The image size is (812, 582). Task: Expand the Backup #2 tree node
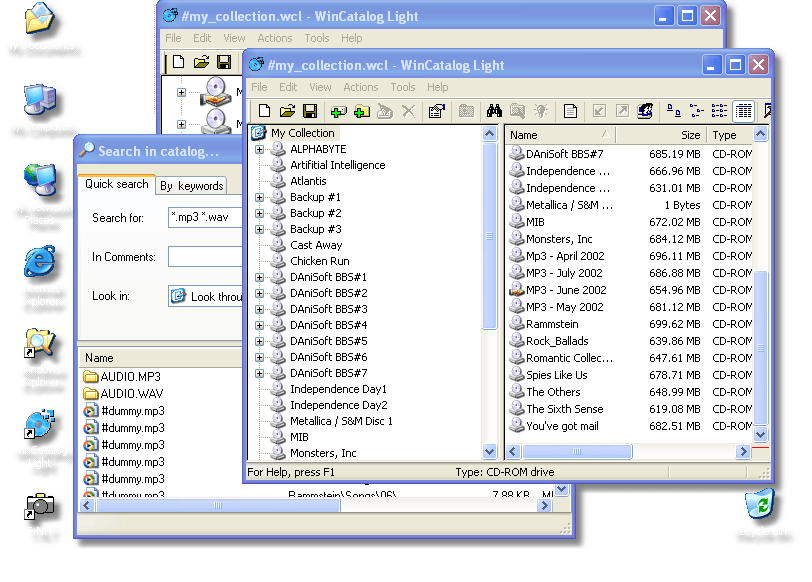click(259, 214)
